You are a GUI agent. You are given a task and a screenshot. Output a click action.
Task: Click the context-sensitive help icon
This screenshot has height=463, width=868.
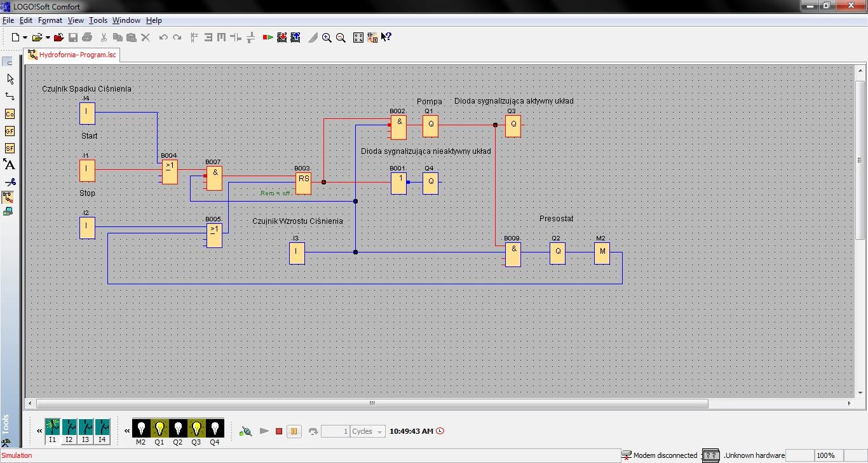[386, 38]
